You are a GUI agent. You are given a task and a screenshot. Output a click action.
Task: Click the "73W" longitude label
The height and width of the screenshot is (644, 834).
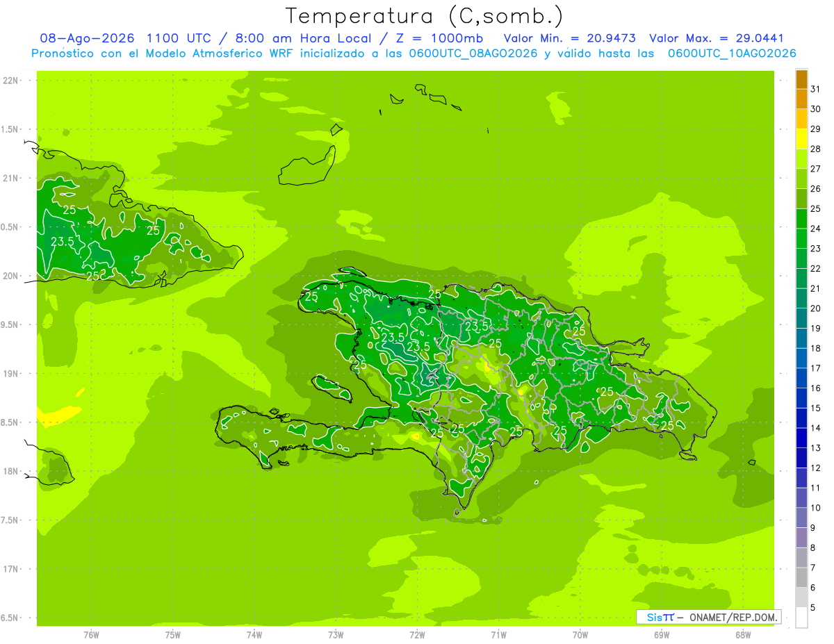click(336, 635)
